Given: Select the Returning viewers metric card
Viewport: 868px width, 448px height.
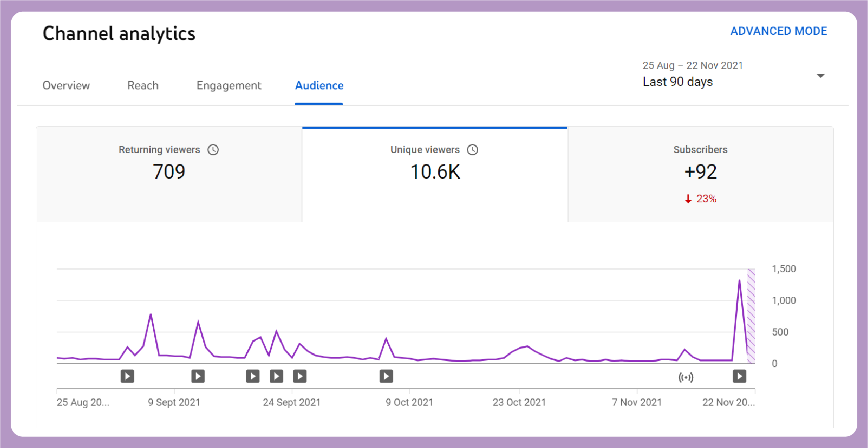Looking at the screenshot, I should (x=169, y=174).
